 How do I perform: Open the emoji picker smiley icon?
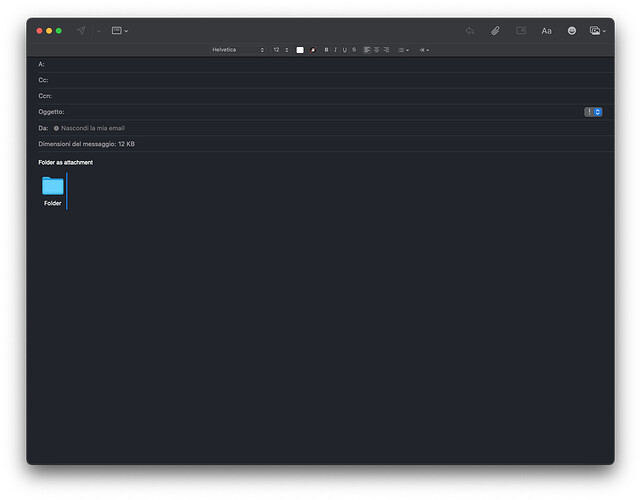pos(572,31)
